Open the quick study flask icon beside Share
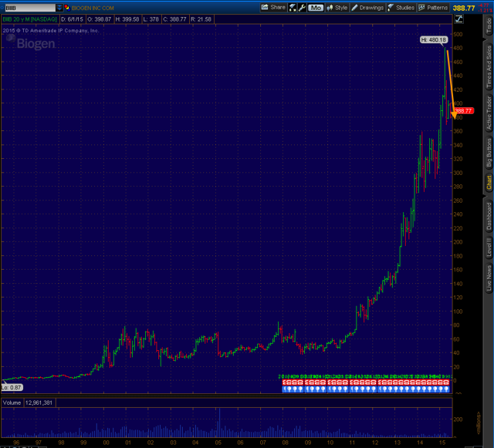Viewport: 494px width, 448px height. click(293, 8)
